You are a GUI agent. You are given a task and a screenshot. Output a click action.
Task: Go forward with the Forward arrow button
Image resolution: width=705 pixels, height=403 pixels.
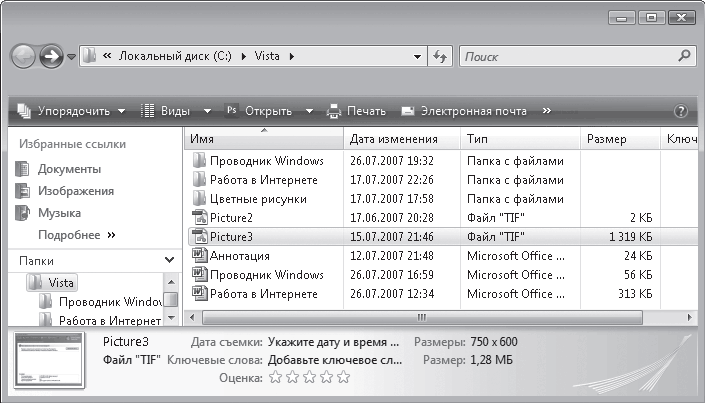click(51, 56)
